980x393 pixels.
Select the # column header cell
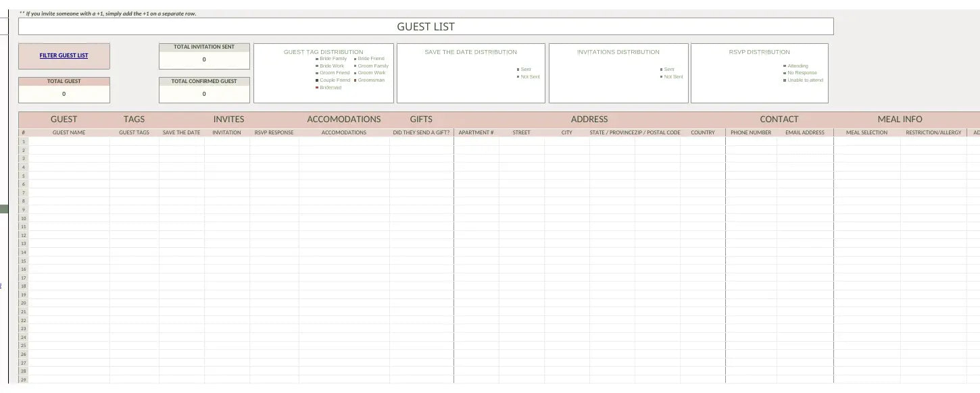coord(24,133)
